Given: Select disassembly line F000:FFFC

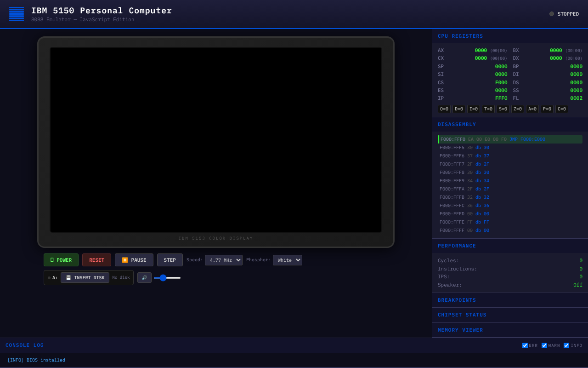Looking at the screenshot, I should [510, 206].
